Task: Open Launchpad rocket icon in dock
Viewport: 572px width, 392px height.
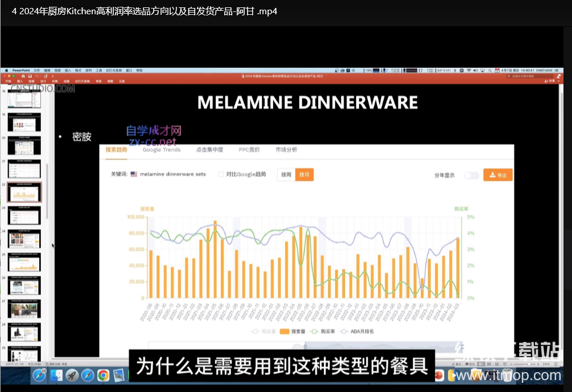Action: [x=72, y=376]
